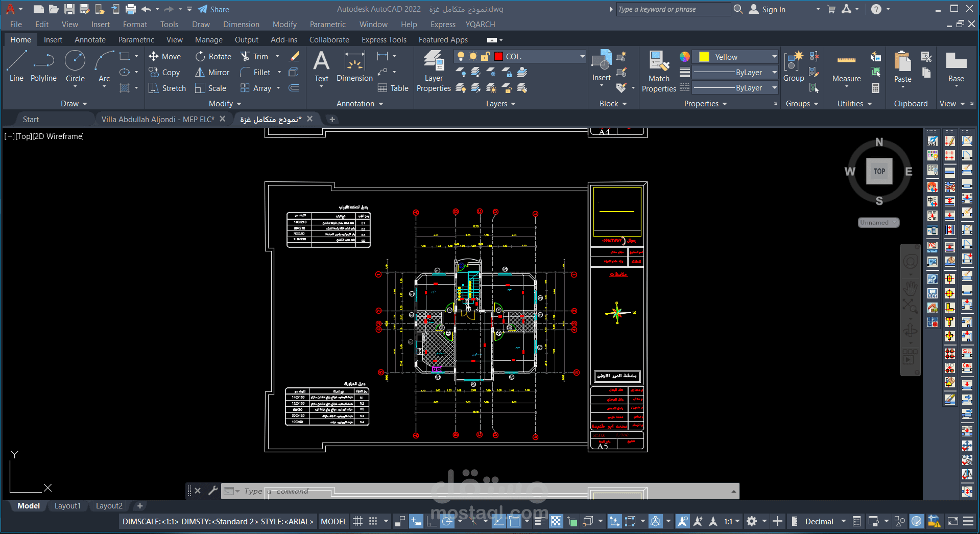Image resolution: width=980 pixels, height=534 pixels.
Task: Select the Line drawing tool
Action: tap(16, 66)
